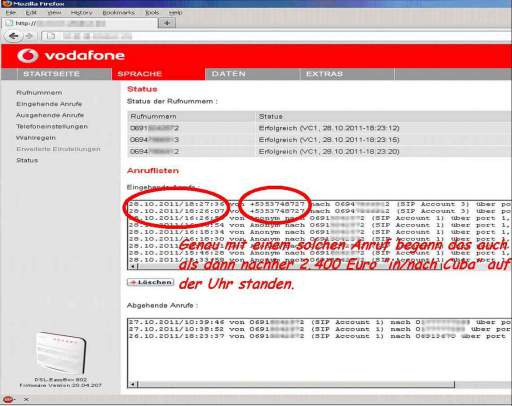Close the bottom bar with x icon
This screenshot has height=406, width=512.
pos(26,399)
